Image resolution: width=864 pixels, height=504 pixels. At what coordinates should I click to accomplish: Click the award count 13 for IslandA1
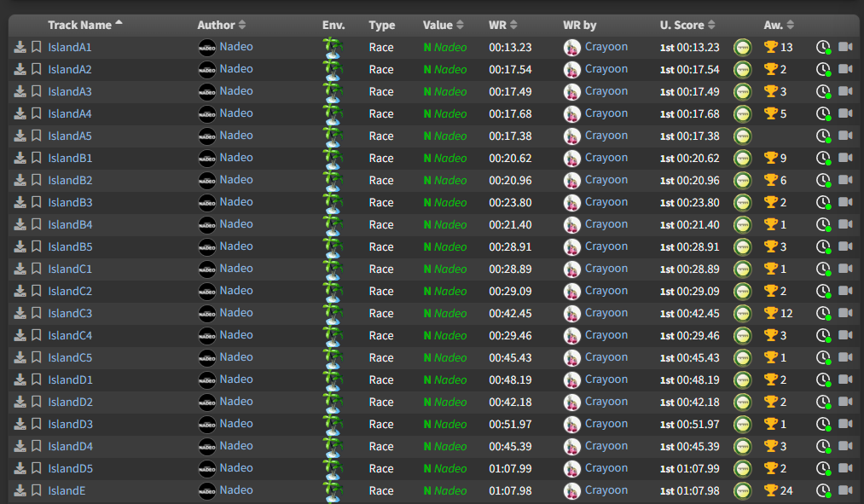point(786,48)
